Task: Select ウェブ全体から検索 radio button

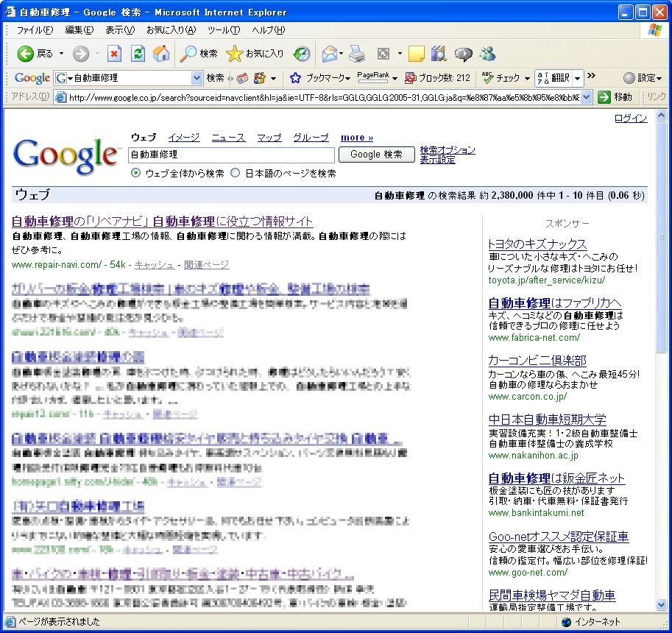Action: (136, 173)
